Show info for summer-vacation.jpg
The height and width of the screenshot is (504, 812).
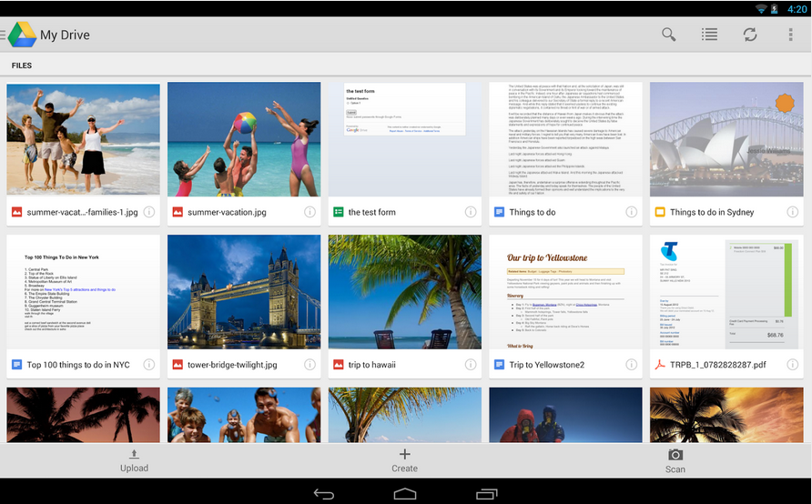coord(310,212)
